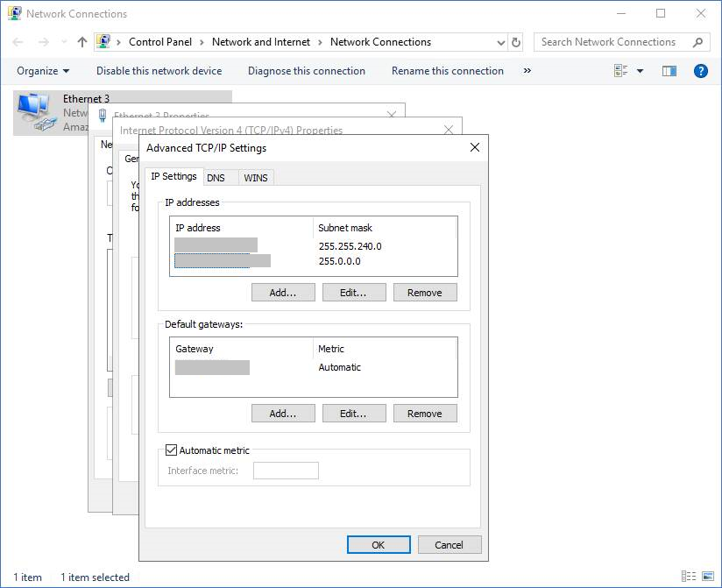Select the gateway row with Automatic metric
The height and width of the screenshot is (588, 722).
(x=313, y=367)
